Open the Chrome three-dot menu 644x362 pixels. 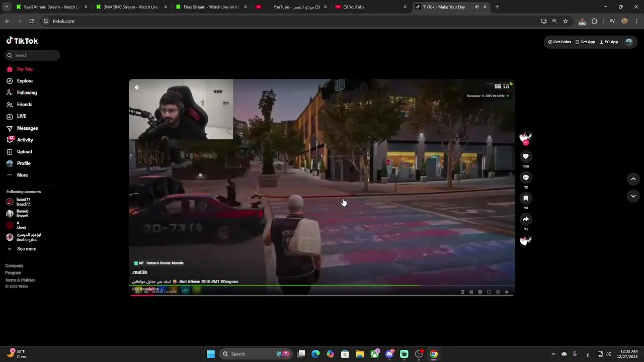tap(636, 21)
